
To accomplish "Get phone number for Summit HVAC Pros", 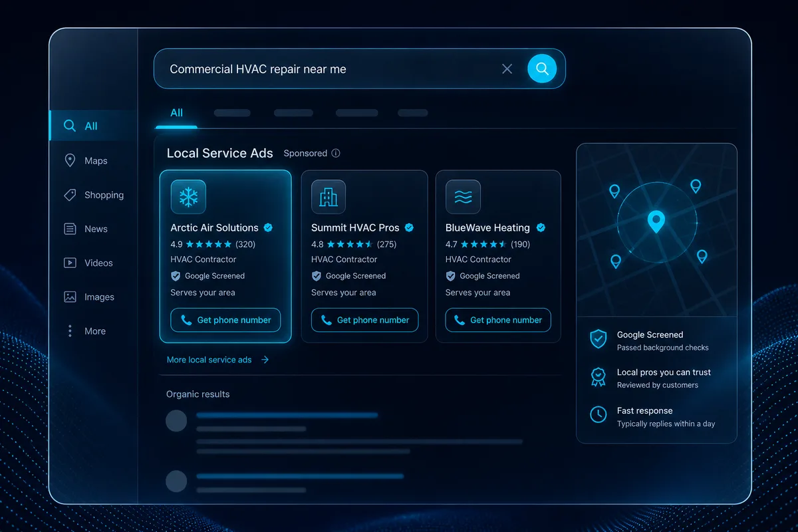I will click(x=364, y=320).
